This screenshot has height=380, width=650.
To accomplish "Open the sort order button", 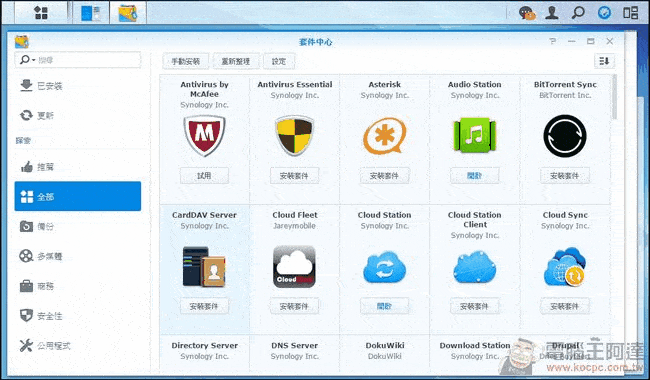I will point(604,61).
